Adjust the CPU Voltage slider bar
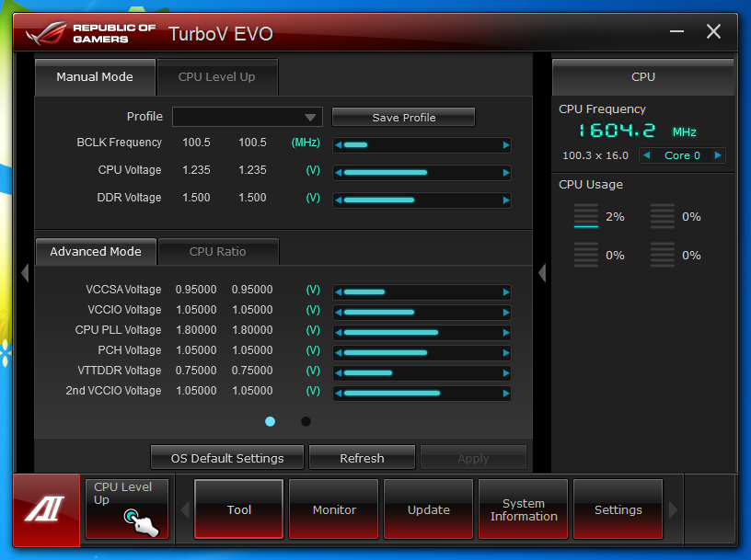This screenshot has height=560, width=751. [x=422, y=173]
